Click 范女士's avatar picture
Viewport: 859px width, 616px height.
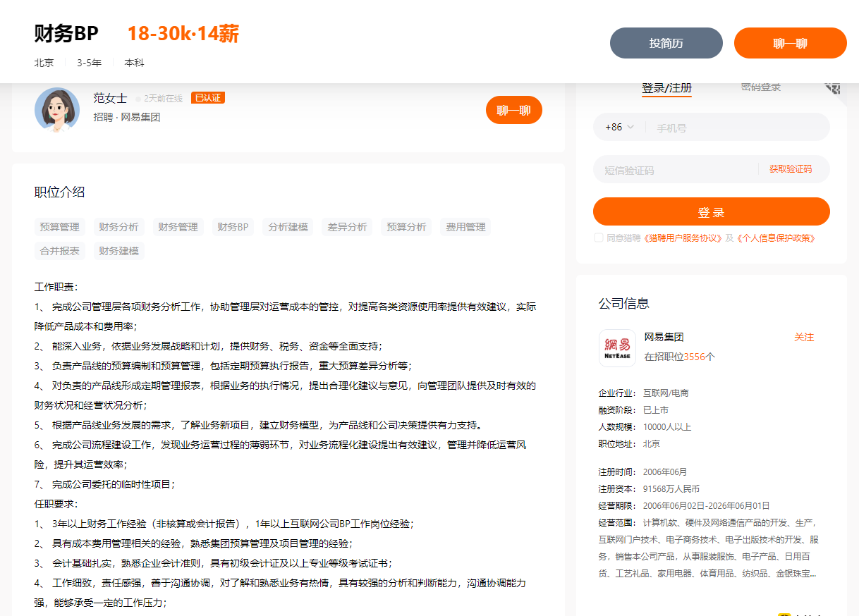[x=57, y=110]
